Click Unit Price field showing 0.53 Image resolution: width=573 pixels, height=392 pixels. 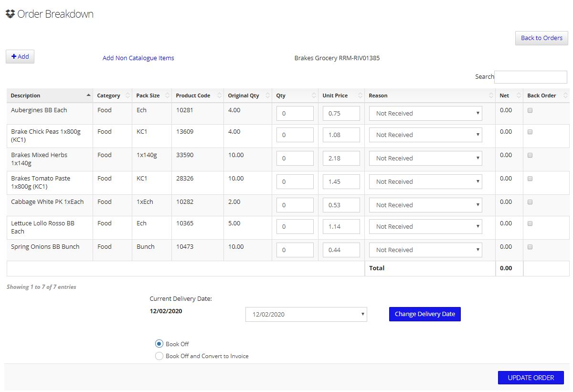[x=341, y=205]
